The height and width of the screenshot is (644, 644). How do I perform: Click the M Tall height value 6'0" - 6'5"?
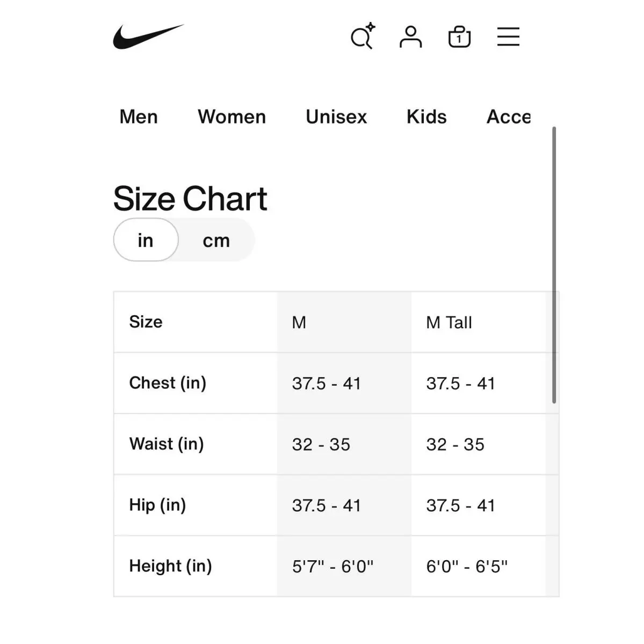[467, 566]
